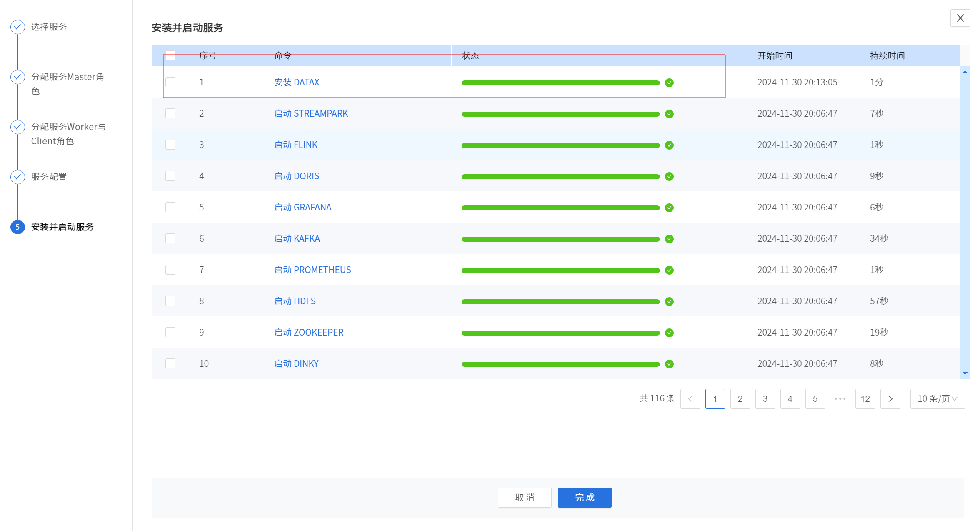Click the success icon on HDFS row
Viewport: 980px width, 531px height.
[669, 301]
